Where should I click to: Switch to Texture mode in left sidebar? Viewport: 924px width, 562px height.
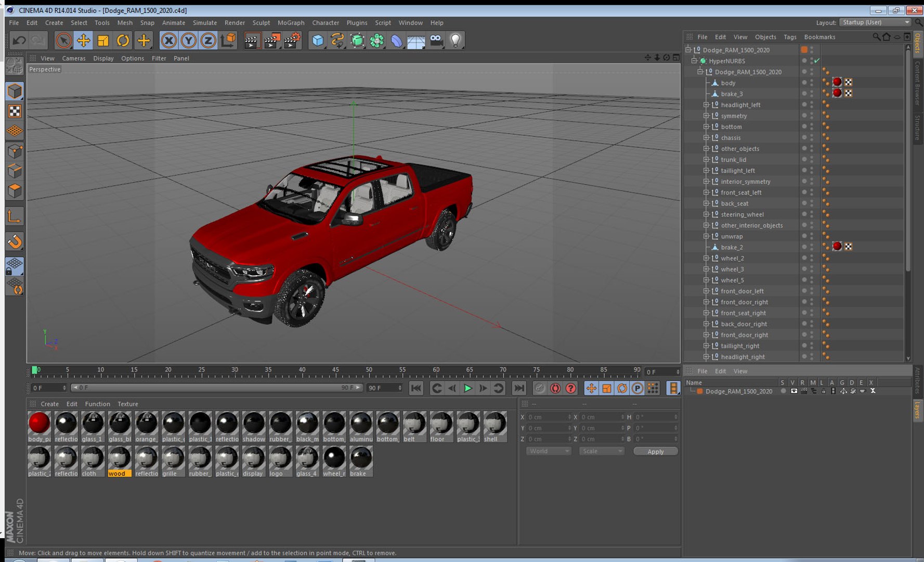click(15, 111)
